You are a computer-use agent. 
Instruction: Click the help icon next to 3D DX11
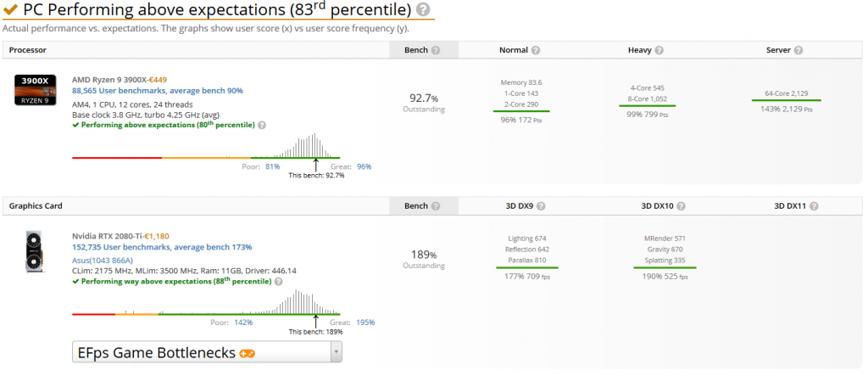pyautogui.click(x=815, y=206)
